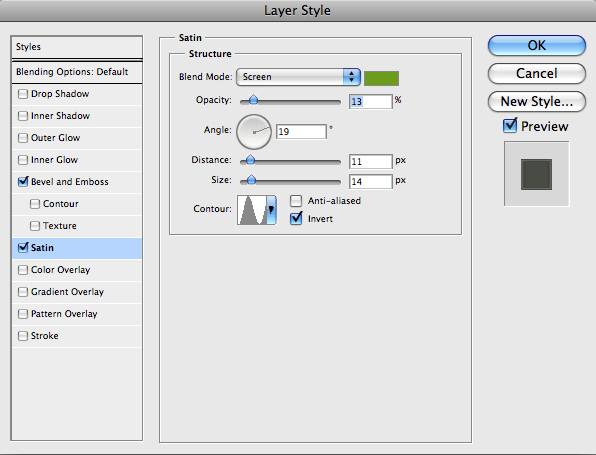Disable the Bevel and Emboss checkbox

coord(23,182)
